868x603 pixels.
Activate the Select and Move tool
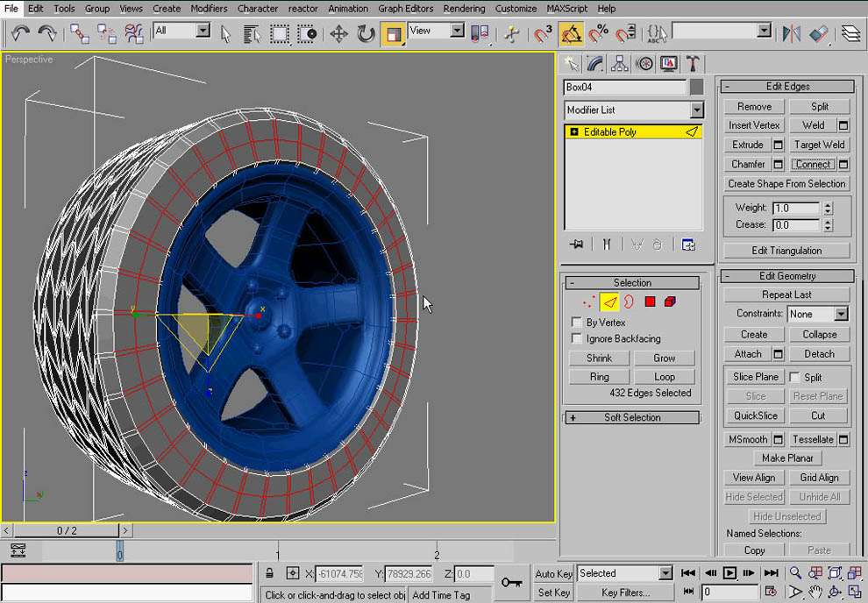[x=338, y=34]
